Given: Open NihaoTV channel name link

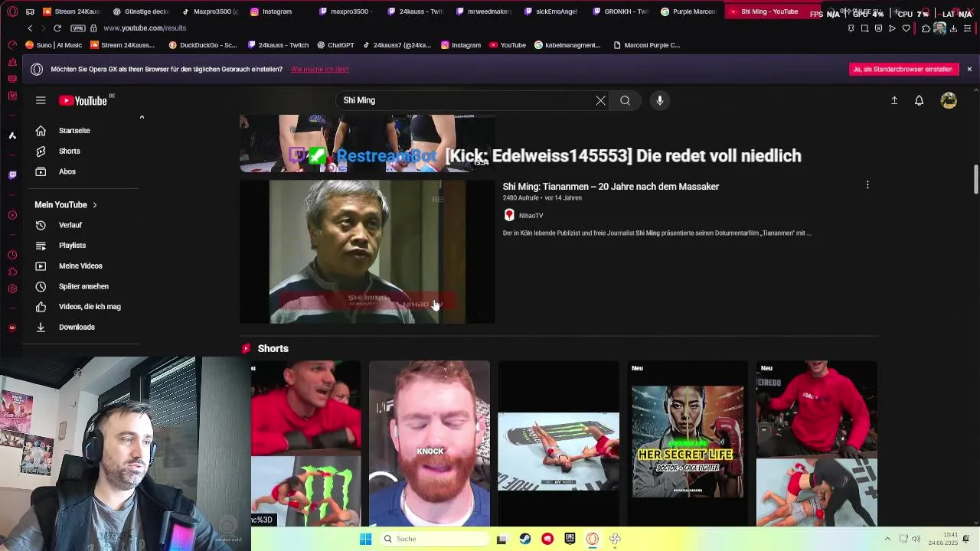Looking at the screenshot, I should [x=531, y=216].
